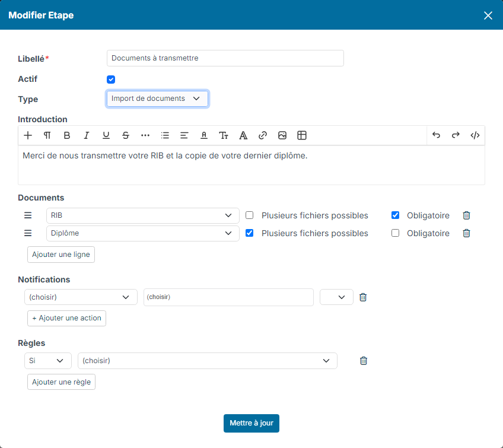503x448 pixels.
Task: Uncheck the Actif checkbox
Action: tap(111, 80)
